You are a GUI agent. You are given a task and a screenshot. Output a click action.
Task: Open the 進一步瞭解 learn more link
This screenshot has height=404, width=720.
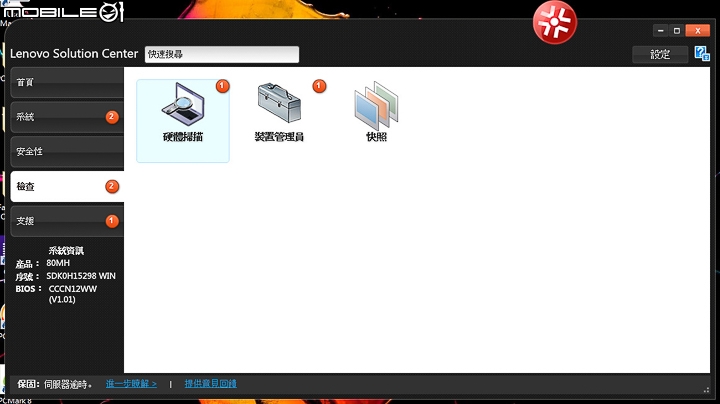pyautogui.click(x=131, y=384)
